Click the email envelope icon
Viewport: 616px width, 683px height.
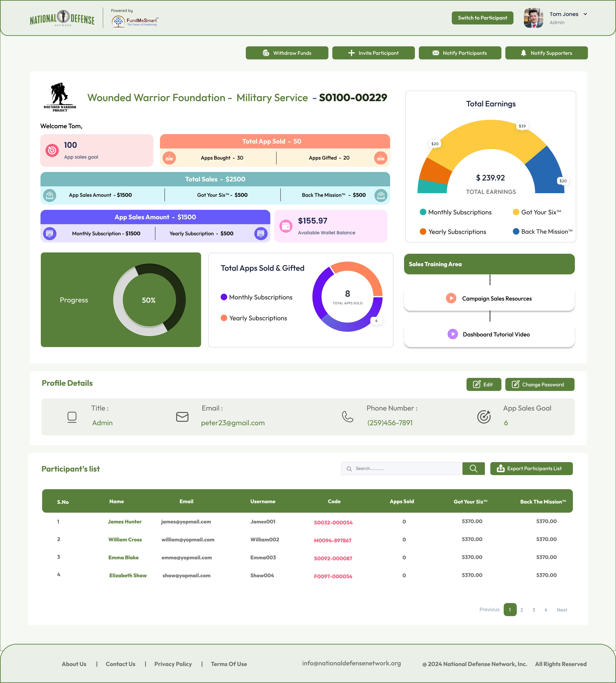[182, 417]
